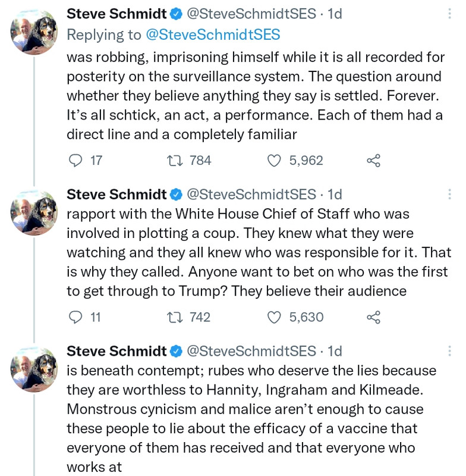This screenshot has height=476, width=466.
Task: Open more options menu on second tweet
Action: tap(449, 195)
